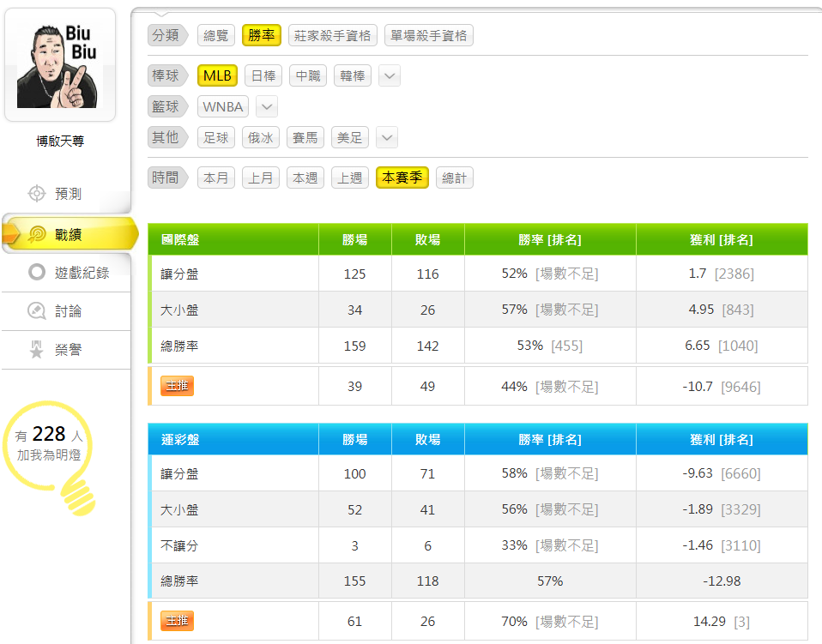Switch to the 總覽 category tab
Image resolution: width=822 pixels, height=644 pixels.
[x=216, y=35]
